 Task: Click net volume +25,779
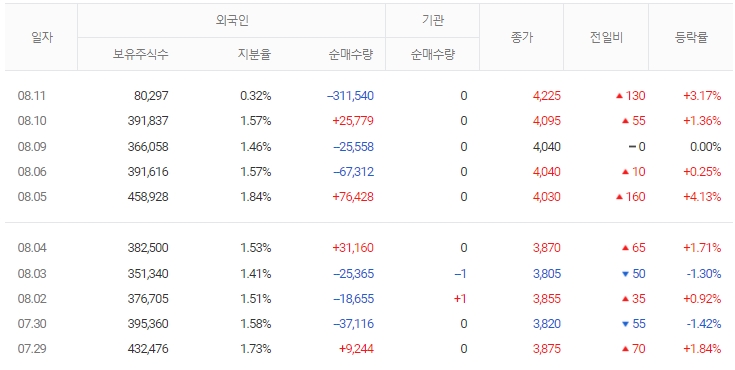click(x=353, y=121)
